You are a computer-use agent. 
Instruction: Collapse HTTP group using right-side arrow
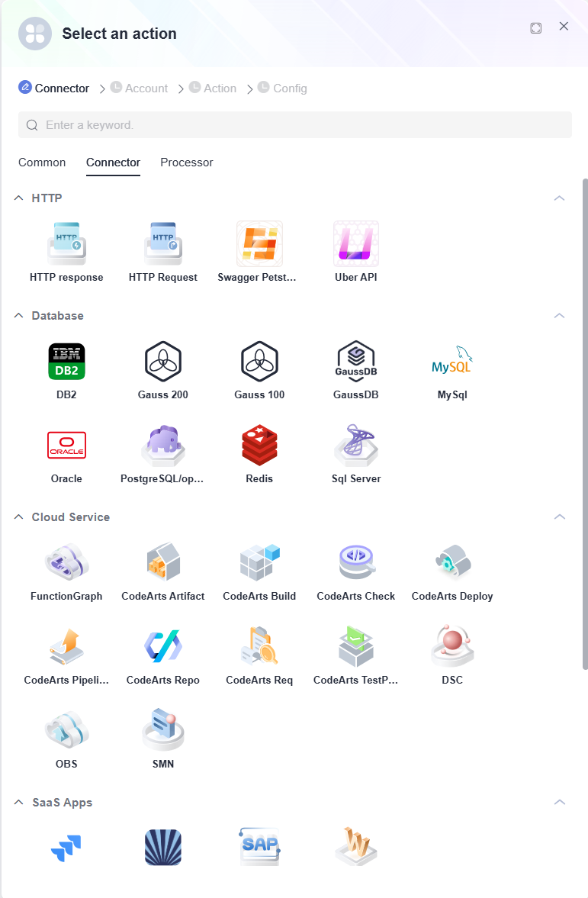[559, 198]
